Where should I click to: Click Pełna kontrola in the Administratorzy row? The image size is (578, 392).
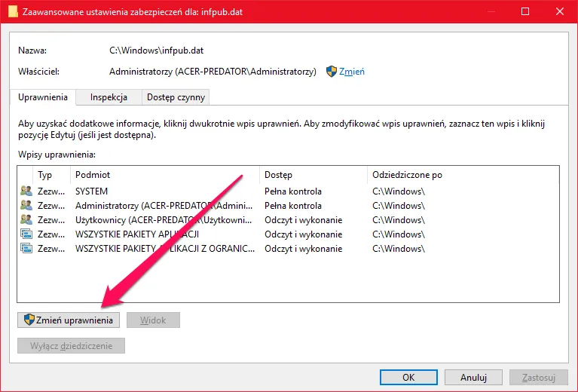(x=293, y=206)
